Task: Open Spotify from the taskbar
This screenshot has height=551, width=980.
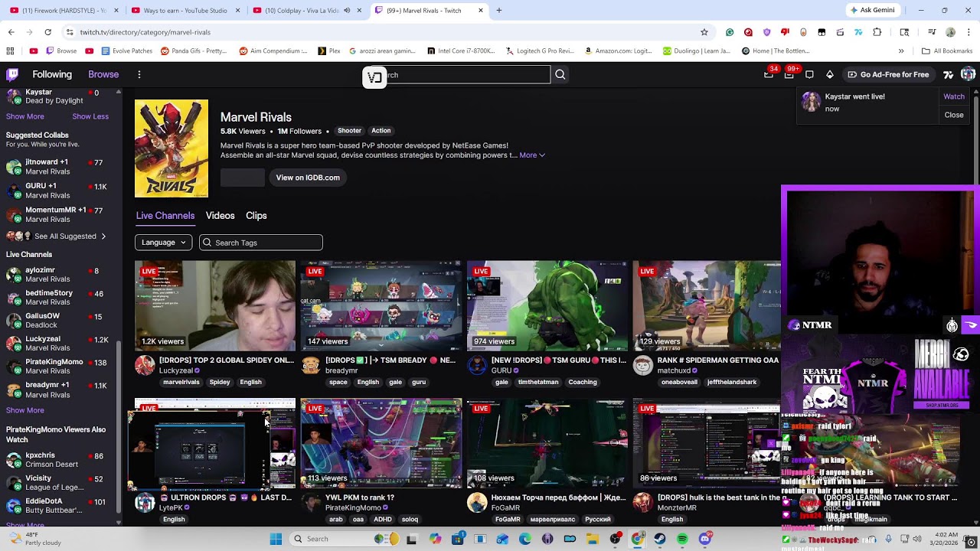Action: coord(682,539)
